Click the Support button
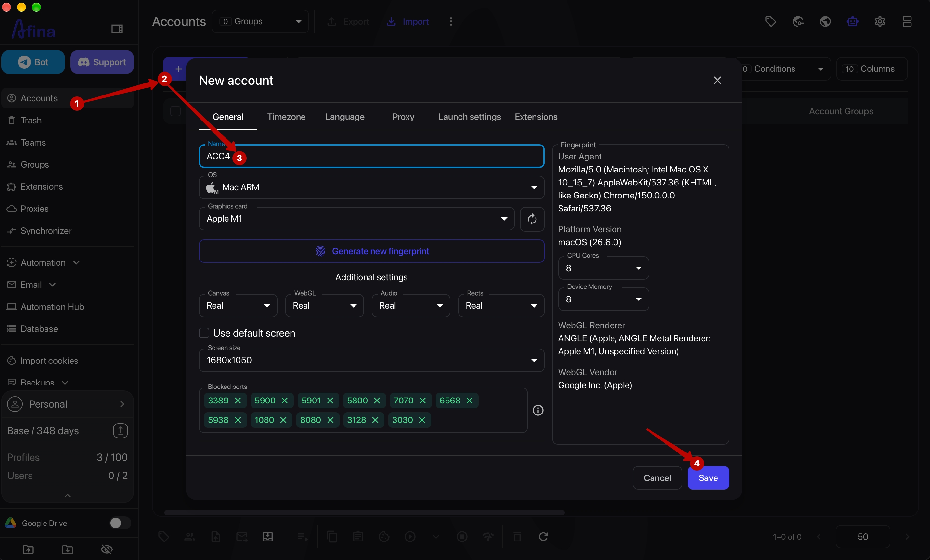The image size is (930, 560). click(x=102, y=62)
